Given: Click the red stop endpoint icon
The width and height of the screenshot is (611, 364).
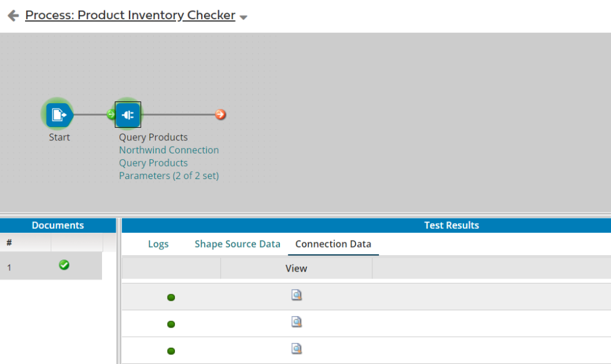Looking at the screenshot, I should point(221,115).
